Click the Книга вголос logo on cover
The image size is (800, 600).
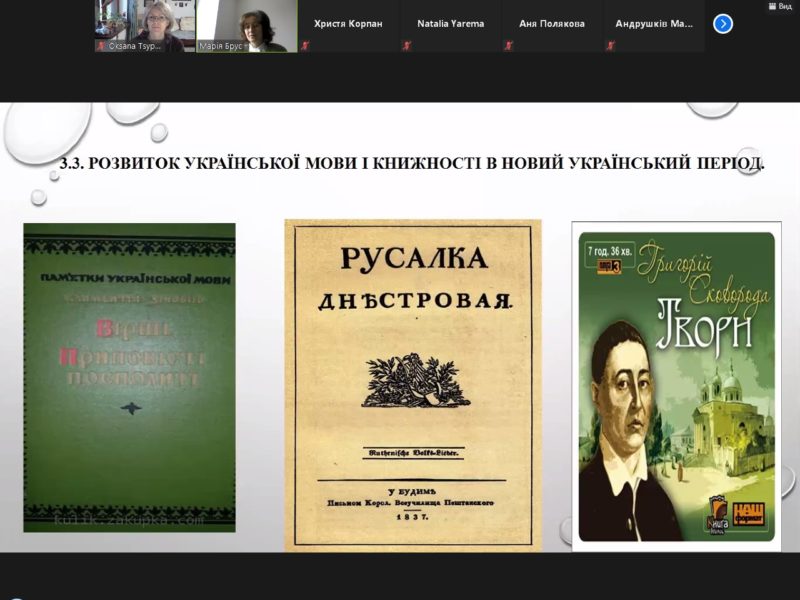click(x=719, y=514)
